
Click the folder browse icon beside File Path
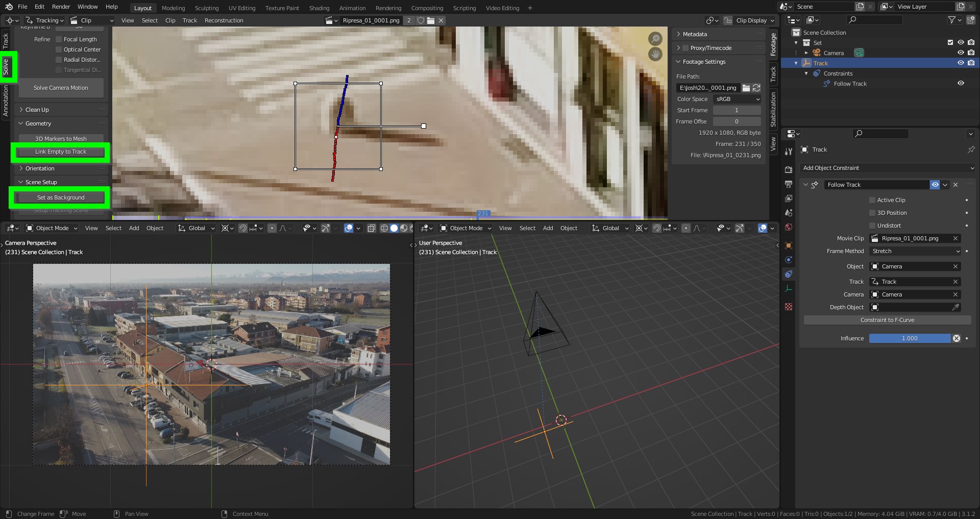click(x=746, y=88)
